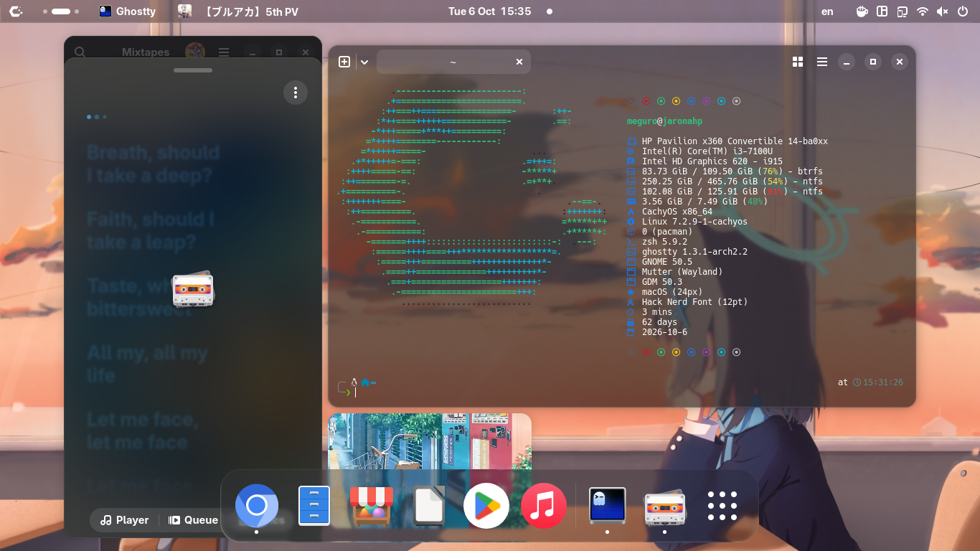Open Mixtapes cassette icon in the dock

pos(665,507)
